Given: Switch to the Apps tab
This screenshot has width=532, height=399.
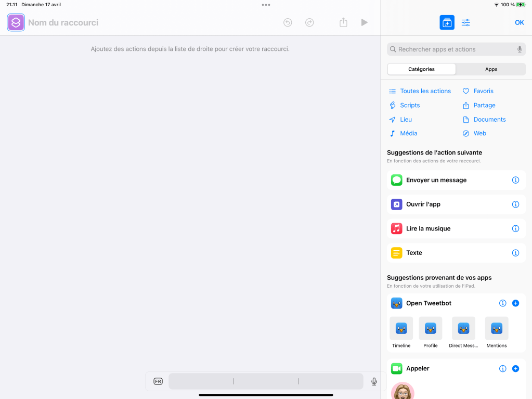Looking at the screenshot, I should click(x=491, y=69).
